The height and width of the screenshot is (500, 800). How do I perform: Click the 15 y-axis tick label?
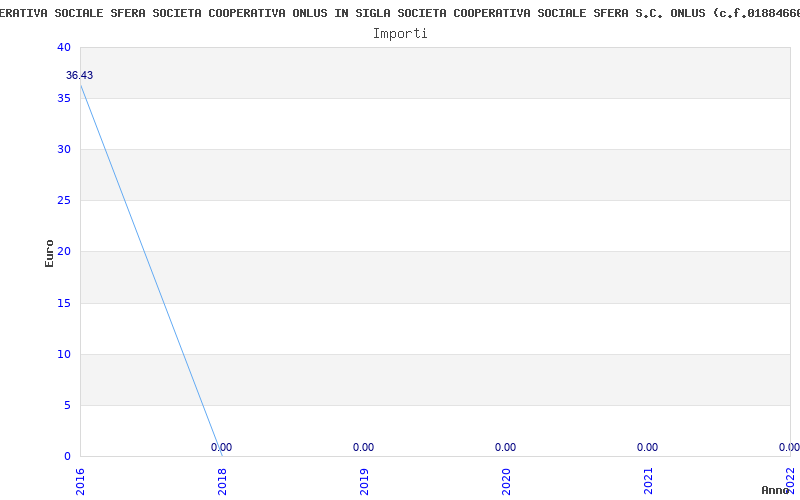[64, 304]
